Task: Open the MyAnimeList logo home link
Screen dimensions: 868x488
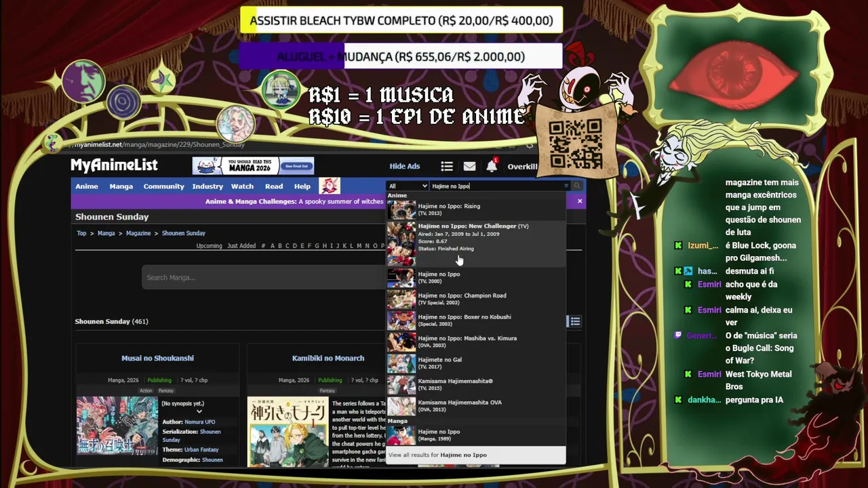Action: coord(114,165)
